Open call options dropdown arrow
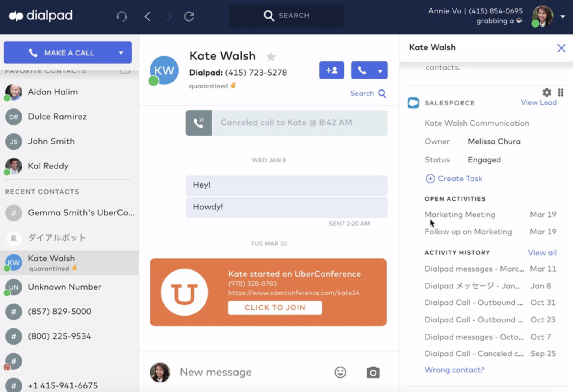 (380, 71)
